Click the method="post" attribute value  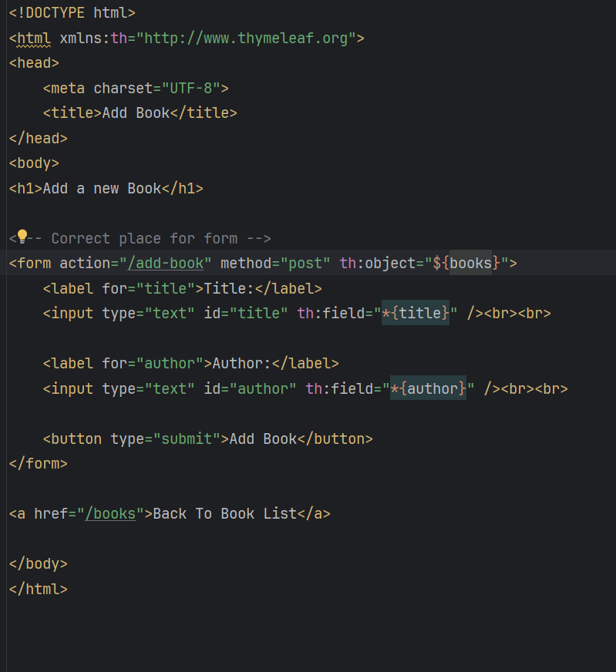[x=305, y=263]
